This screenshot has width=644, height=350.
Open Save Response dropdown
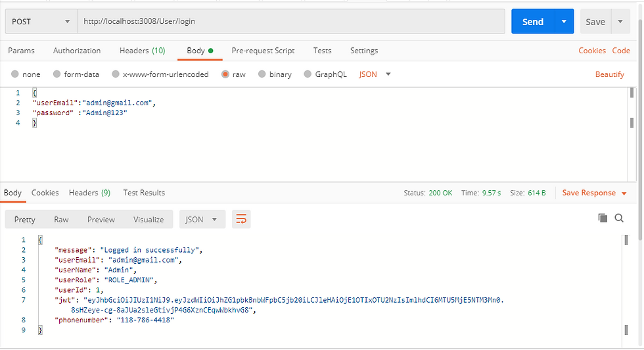(594, 193)
